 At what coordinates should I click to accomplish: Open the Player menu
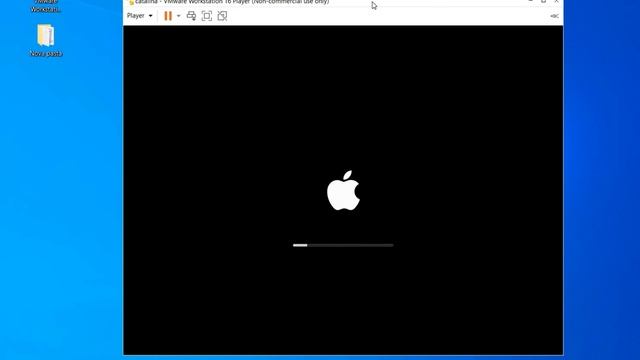pyautogui.click(x=140, y=16)
